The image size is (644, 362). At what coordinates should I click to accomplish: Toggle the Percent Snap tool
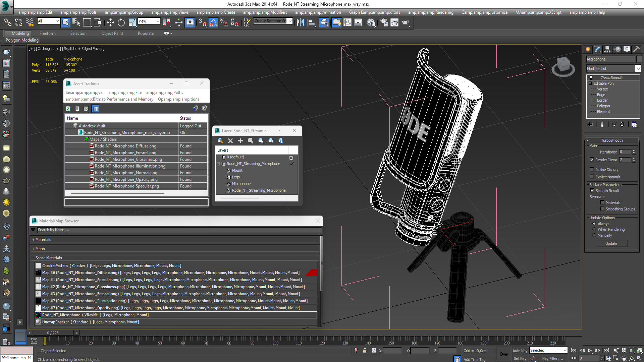224,22
